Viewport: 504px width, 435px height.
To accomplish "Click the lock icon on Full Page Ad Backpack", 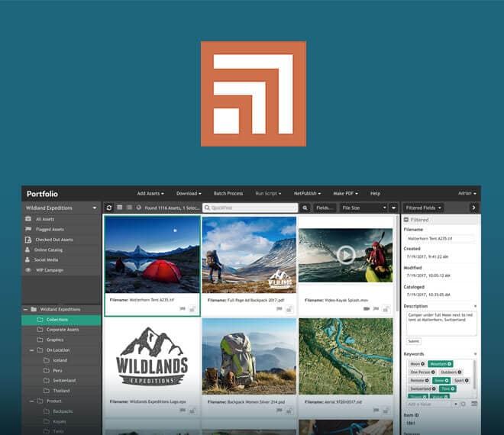I will pyautogui.click(x=289, y=309).
